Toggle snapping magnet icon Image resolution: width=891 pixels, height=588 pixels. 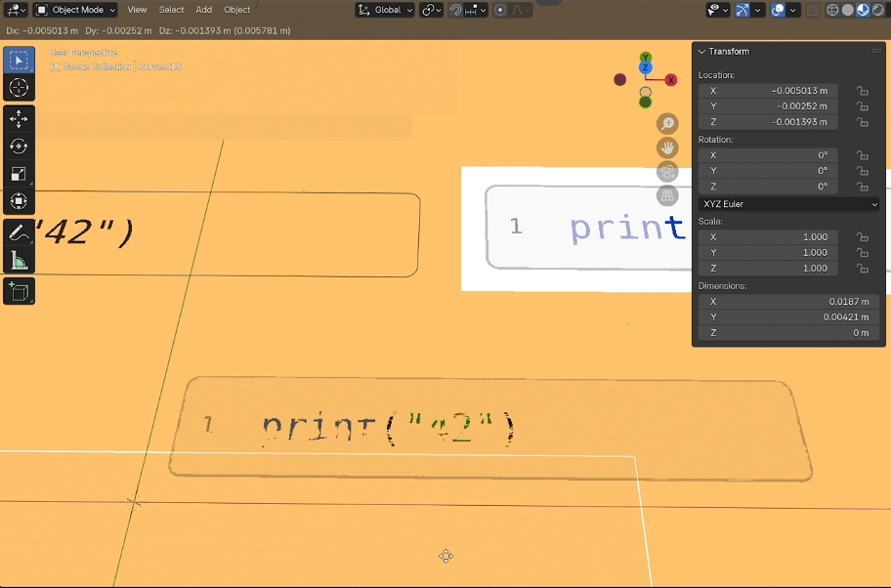click(455, 10)
